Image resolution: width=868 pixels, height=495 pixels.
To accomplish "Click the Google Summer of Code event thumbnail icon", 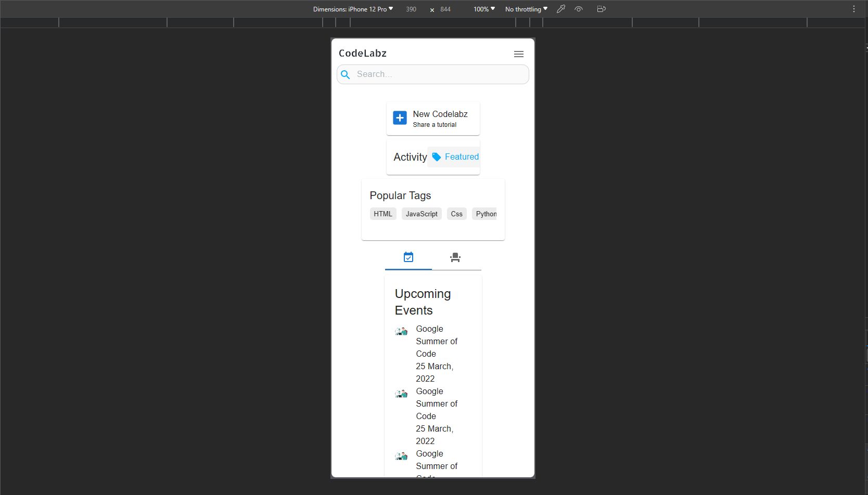I will point(401,331).
